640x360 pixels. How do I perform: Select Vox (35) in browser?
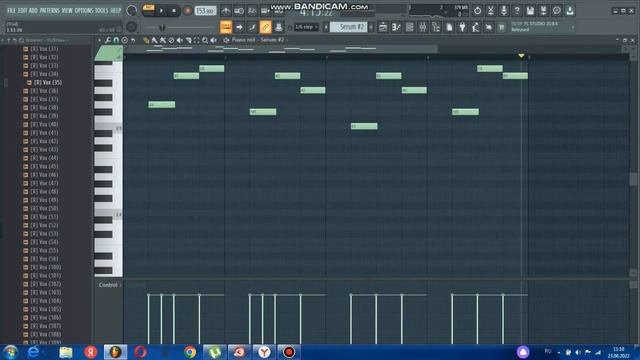48,82
